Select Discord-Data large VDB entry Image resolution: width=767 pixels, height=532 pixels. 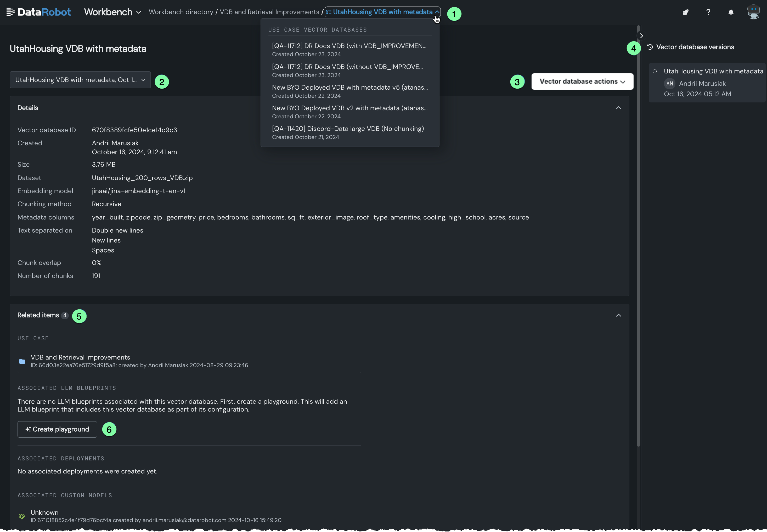(348, 132)
